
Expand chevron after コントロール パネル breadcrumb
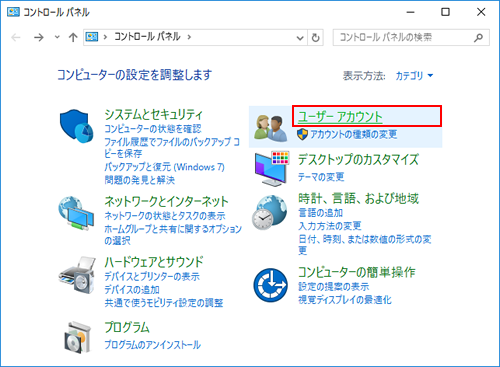pos(189,37)
